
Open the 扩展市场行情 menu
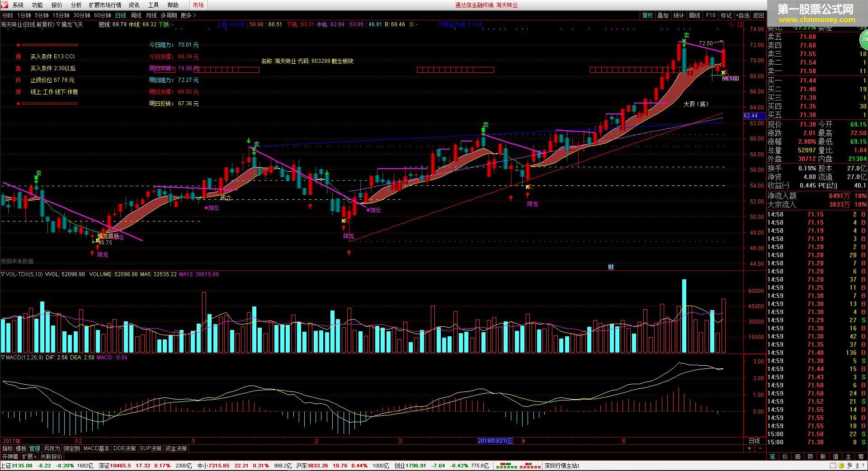coord(105,5)
